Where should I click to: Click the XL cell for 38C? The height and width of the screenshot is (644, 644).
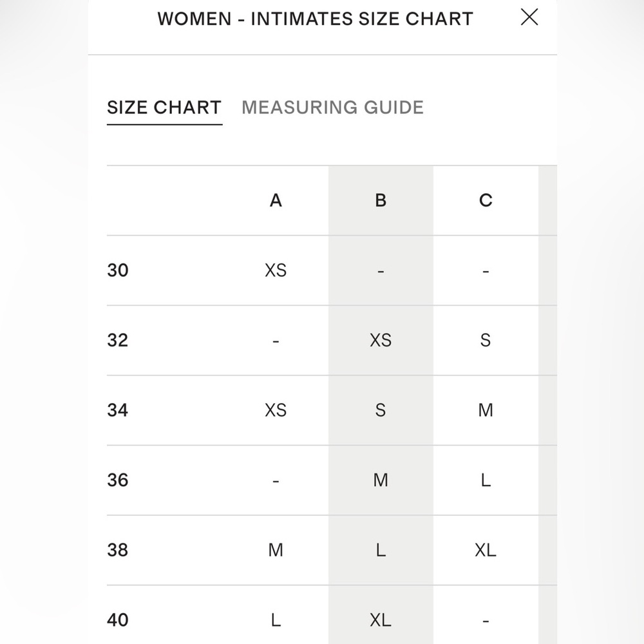pos(486,550)
